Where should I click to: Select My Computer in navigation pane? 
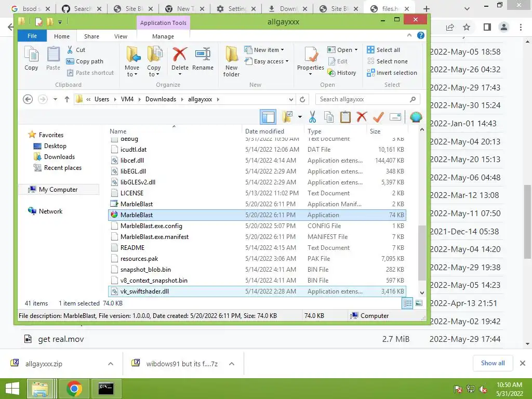(58, 190)
